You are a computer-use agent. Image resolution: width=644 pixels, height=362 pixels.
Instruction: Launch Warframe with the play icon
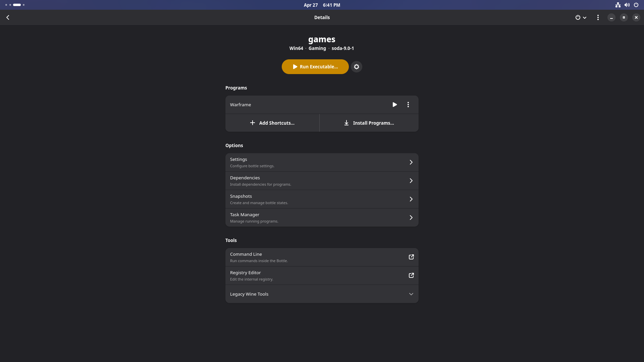(394, 105)
